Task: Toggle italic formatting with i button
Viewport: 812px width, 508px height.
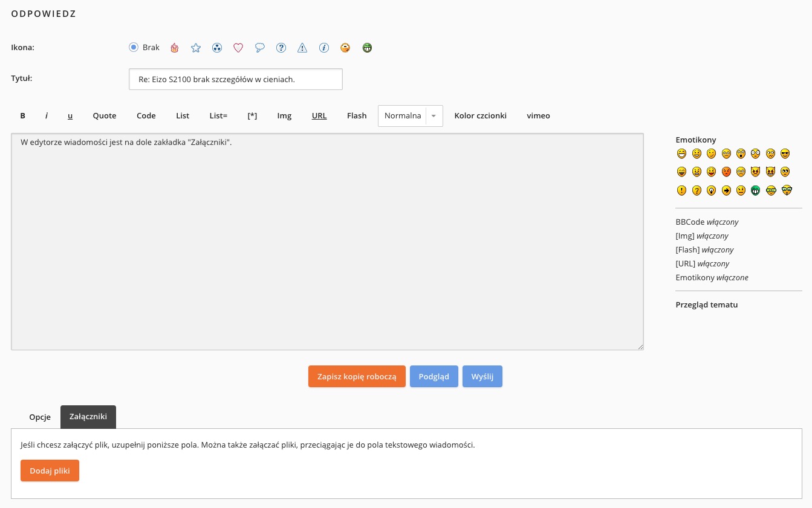Action: [47, 116]
